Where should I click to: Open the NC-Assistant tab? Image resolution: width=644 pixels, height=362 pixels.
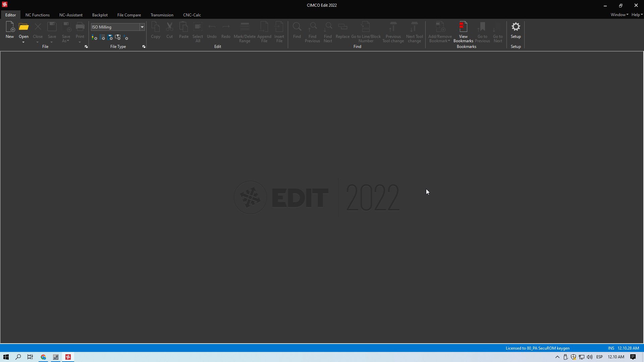pos(71,15)
